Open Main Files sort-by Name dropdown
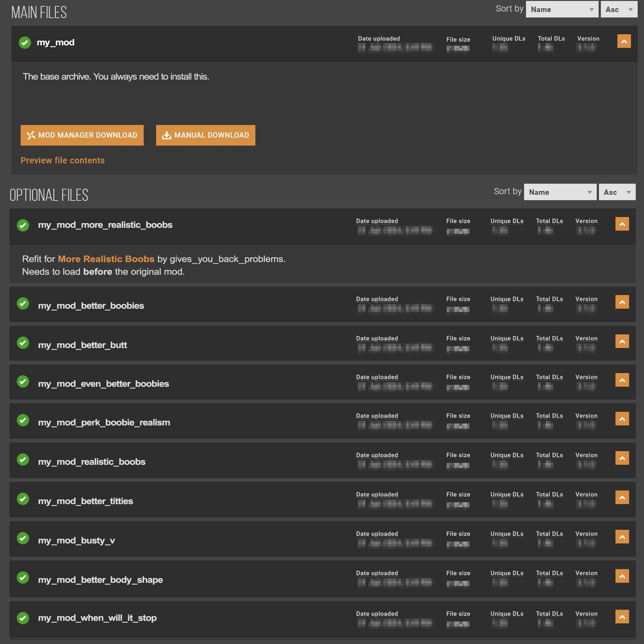 [x=562, y=9]
